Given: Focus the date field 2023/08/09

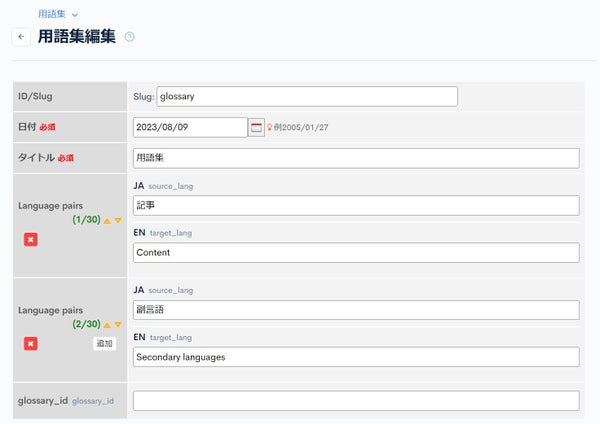Looking at the screenshot, I should 190,127.
